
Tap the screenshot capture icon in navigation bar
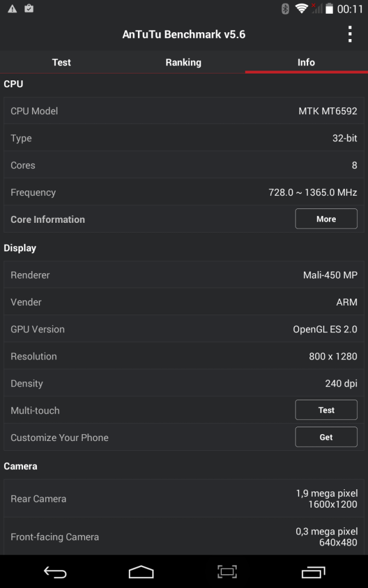pyautogui.click(x=227, y=572)
